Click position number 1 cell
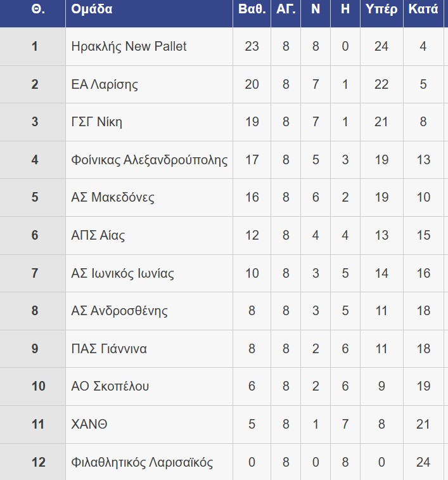448x480 pixels. pyautogui.click(x=35, y=46)
